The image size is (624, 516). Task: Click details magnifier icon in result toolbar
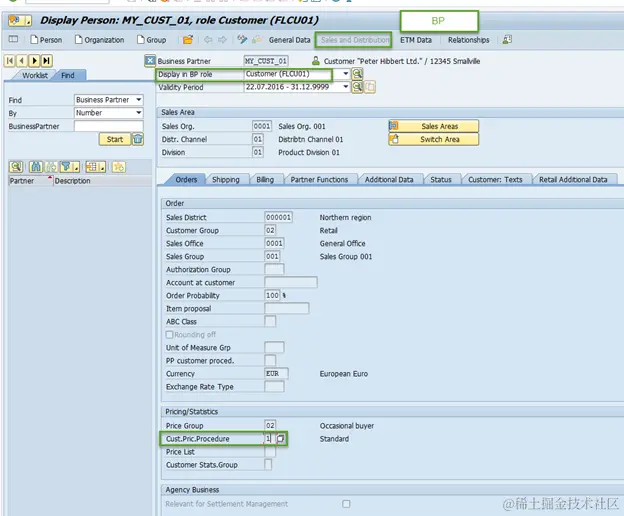click(16, 167)
